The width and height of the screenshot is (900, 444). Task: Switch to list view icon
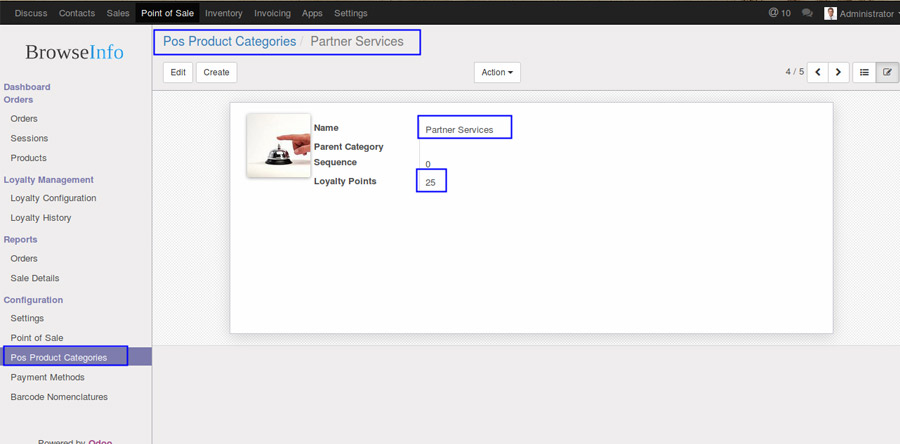[864, 72]
